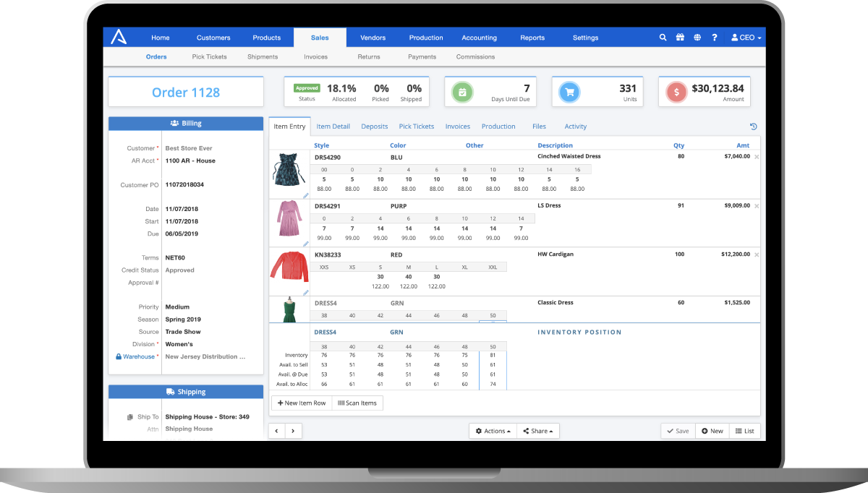Switch to Shipments sub-navigation
The width and height of the screenshot is (868, 493).
(263, 57)
